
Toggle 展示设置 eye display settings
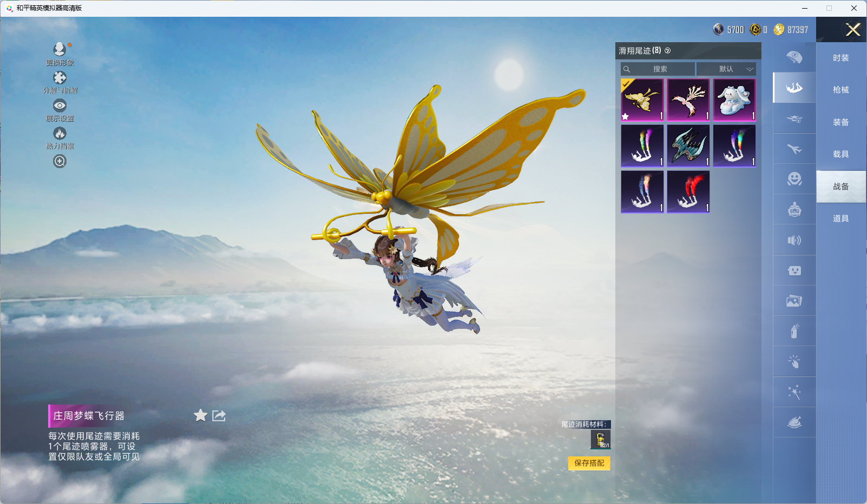pyautogui.click(x=60, y=105)
